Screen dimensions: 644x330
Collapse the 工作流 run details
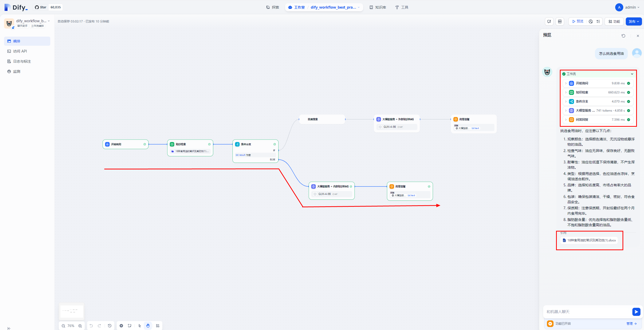point(632,74)
